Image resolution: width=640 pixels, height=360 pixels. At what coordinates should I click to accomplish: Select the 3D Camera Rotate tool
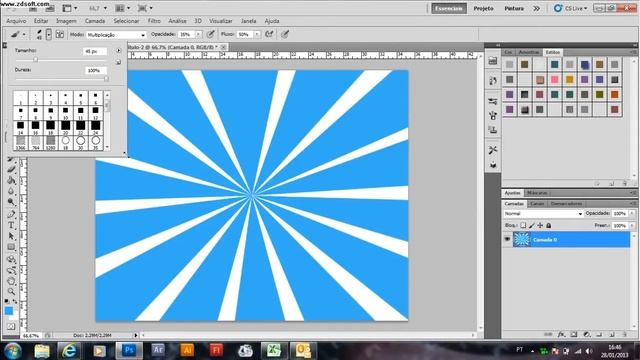pyautogui.click(x=11, y=270)
